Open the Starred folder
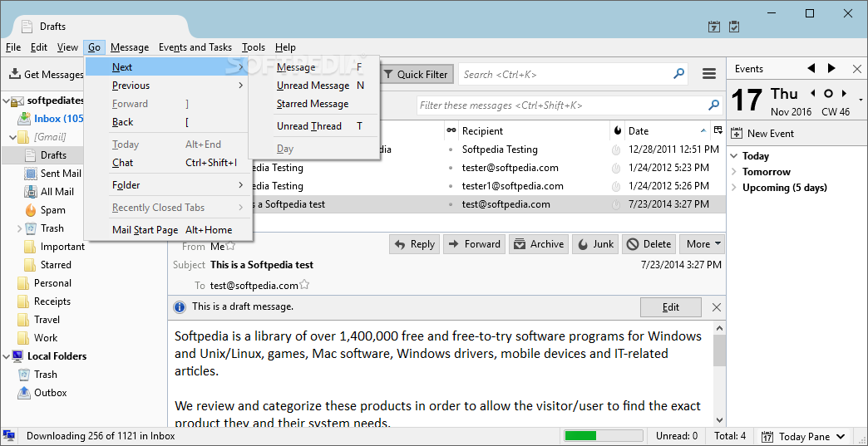Image resolution: width=868 pixels, height=446 pixels. point(56,265)
